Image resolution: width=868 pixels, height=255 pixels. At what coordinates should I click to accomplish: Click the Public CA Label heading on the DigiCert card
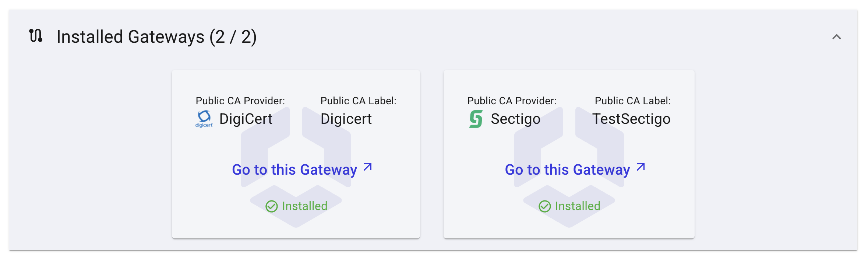[x=358, y=101]
